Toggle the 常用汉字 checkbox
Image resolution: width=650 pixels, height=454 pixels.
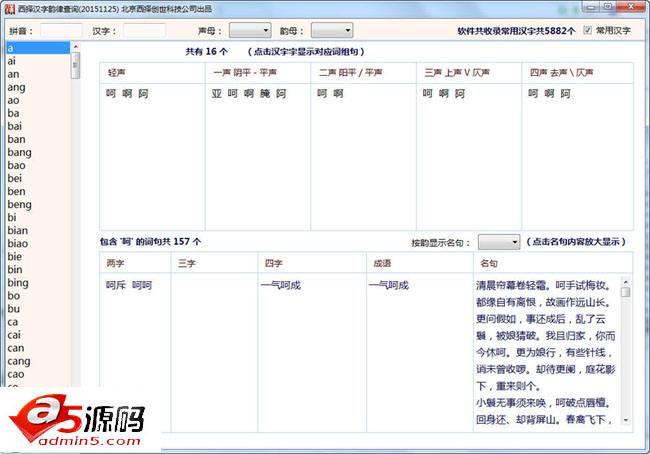pos(587,30)
